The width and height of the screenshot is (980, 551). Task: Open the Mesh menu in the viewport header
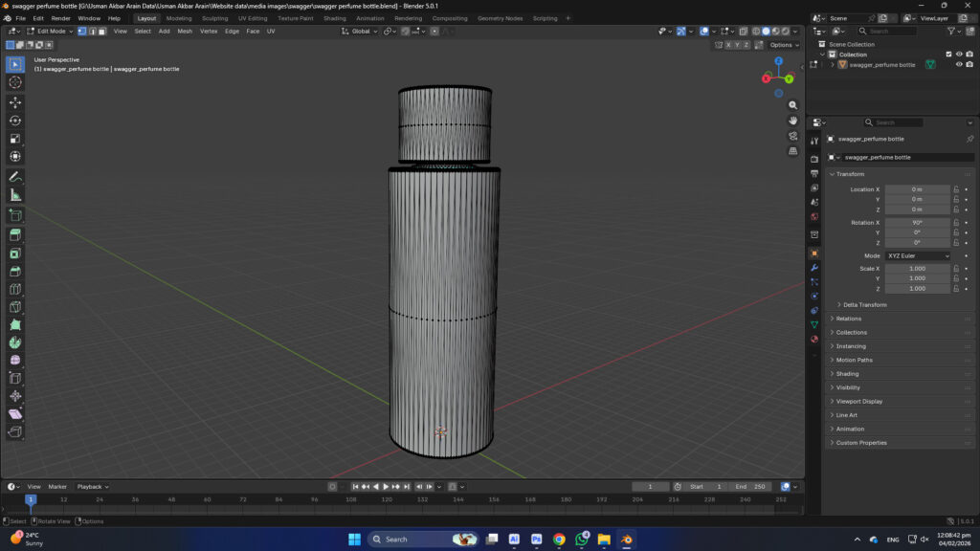coord(185,31)
